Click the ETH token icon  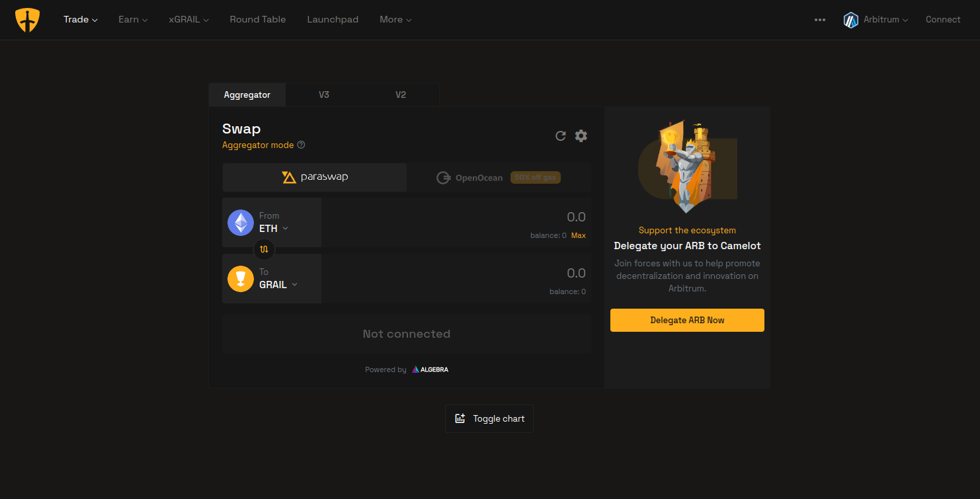(x=240, y=222)
